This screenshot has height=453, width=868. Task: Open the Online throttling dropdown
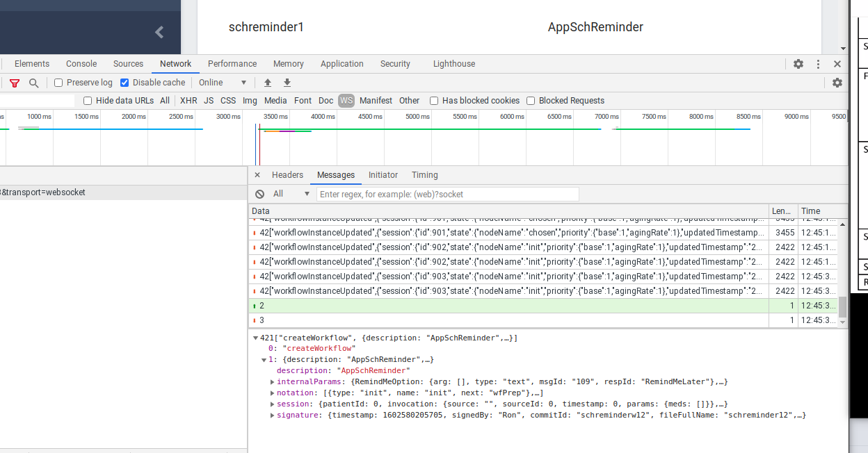223,83
